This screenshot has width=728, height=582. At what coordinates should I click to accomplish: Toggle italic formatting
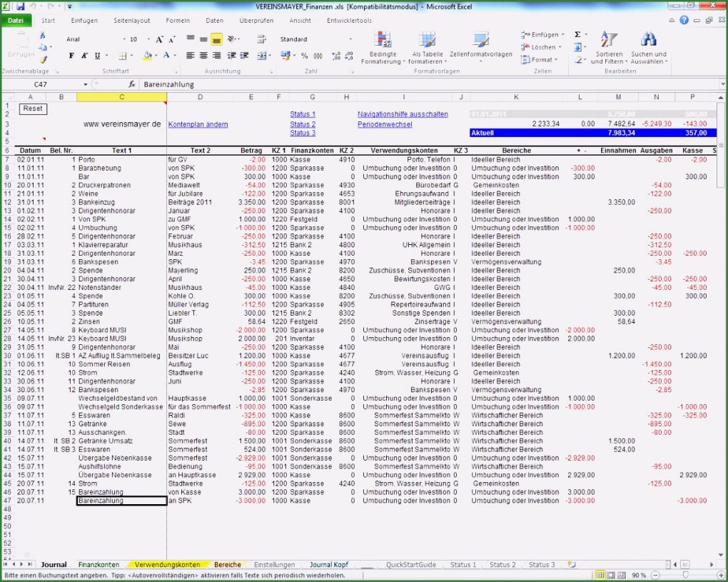tap(84, 56)
